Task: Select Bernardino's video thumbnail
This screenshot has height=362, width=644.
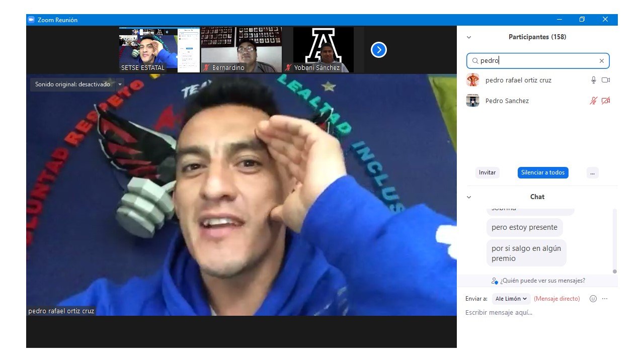Action: 242,50
